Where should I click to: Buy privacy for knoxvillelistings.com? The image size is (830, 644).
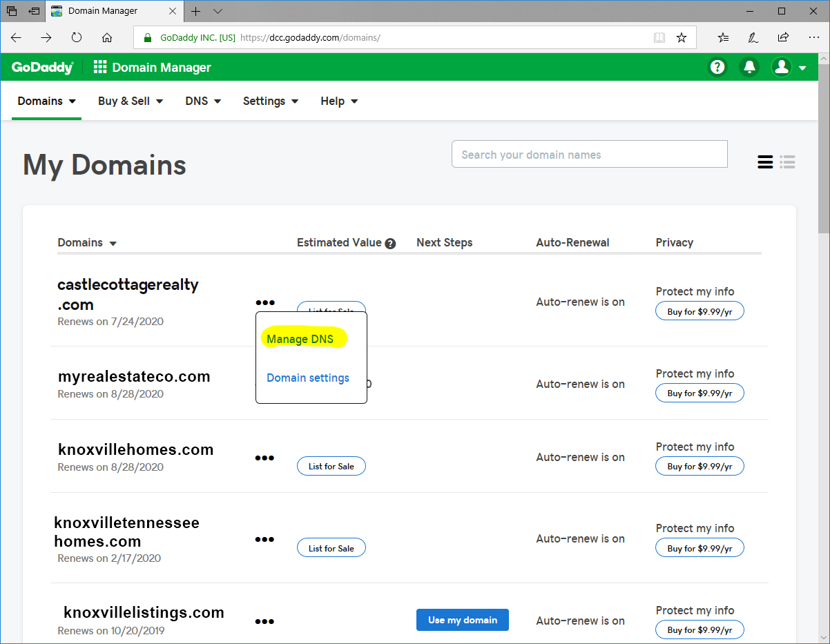pyautogui.click(x=699, y=630)
